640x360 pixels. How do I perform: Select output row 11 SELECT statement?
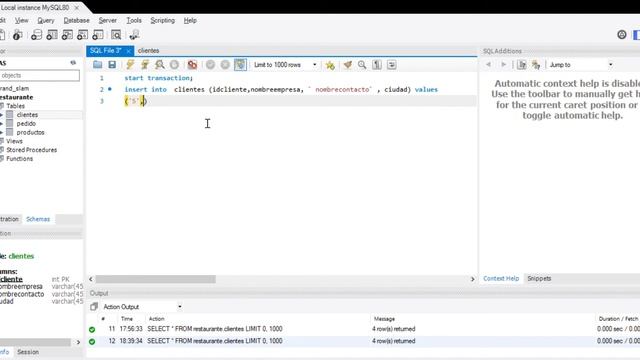click(214, 329)
